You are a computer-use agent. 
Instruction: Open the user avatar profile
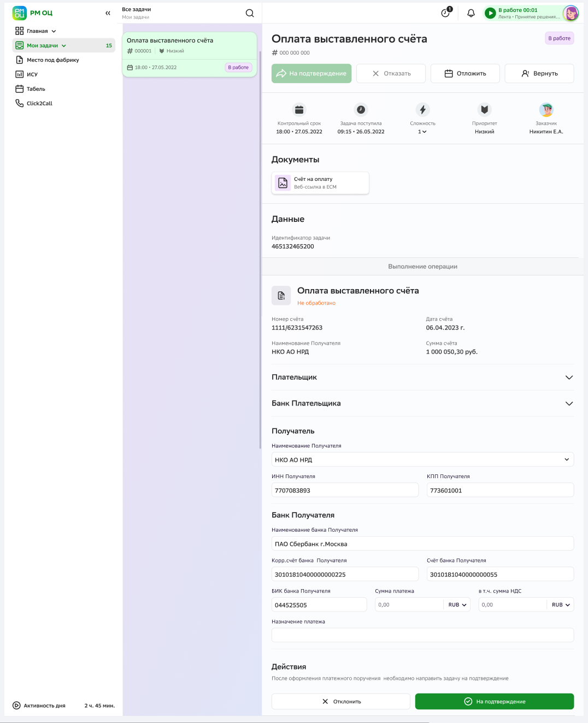tap(571, 13)
